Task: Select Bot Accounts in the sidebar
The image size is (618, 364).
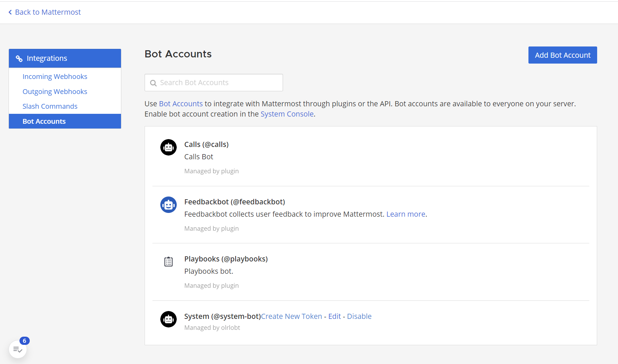Action: click(x=65, y=121)
